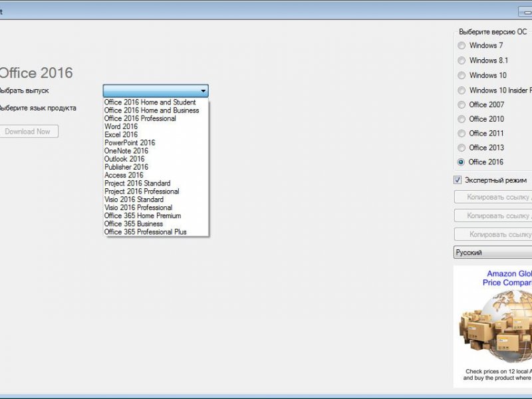532x399 pixels.
Task: Select Office 2011 radio button
Action: pyautogui.click(x=462, y=134)
